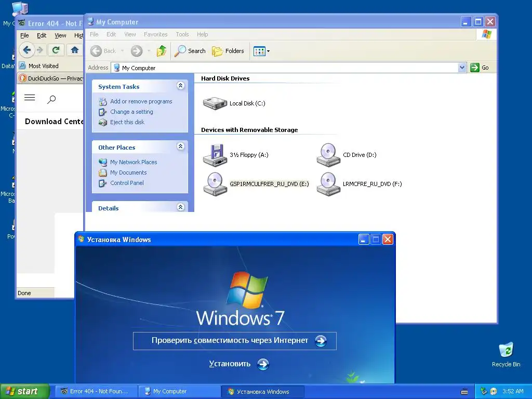Open the hamburger menu on the web page

click(30, 98)
